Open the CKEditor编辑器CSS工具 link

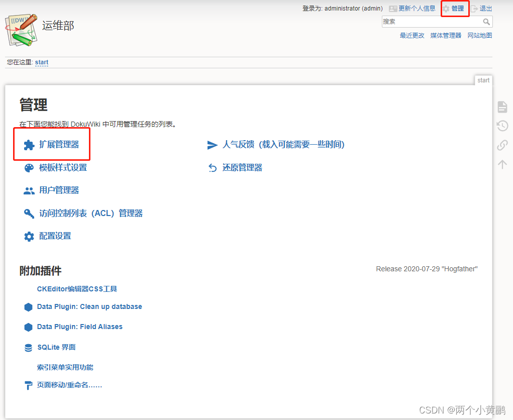[x=77, y=289]
